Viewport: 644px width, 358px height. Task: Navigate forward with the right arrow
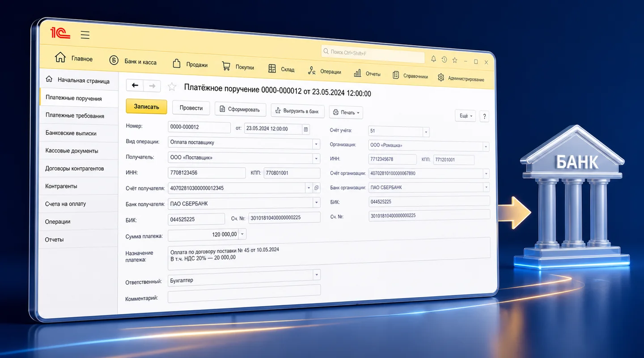[152, 86]
